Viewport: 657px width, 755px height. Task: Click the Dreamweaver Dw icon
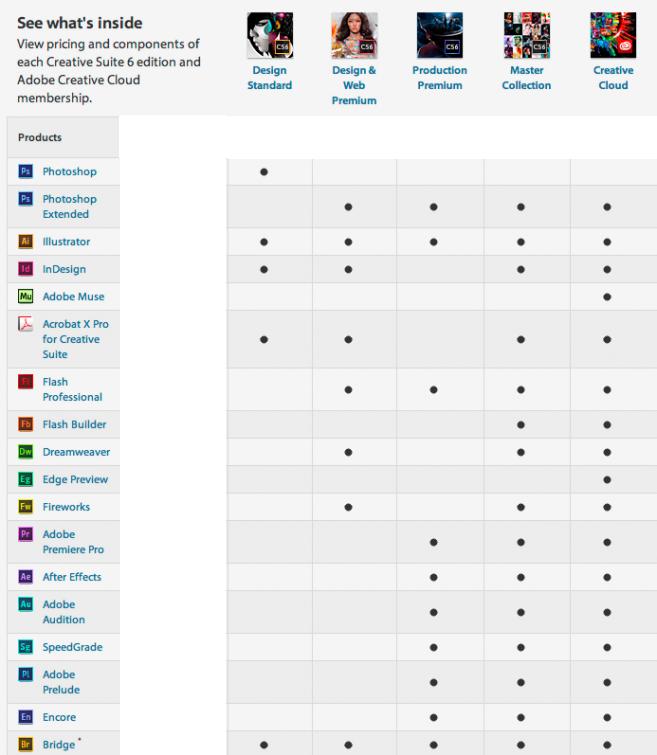click(26, 452)
